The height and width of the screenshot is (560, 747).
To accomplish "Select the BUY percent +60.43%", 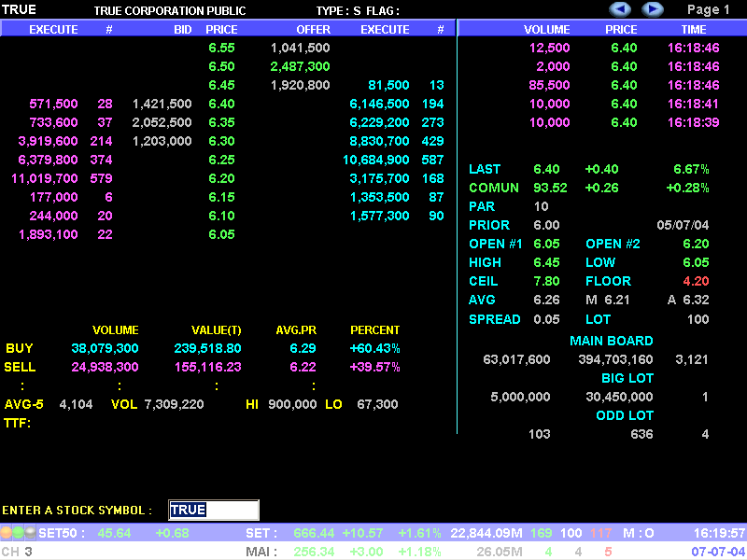I will 375,348.
